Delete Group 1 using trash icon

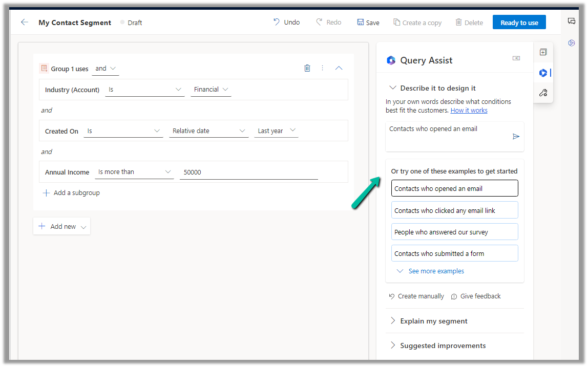point(307,68)
